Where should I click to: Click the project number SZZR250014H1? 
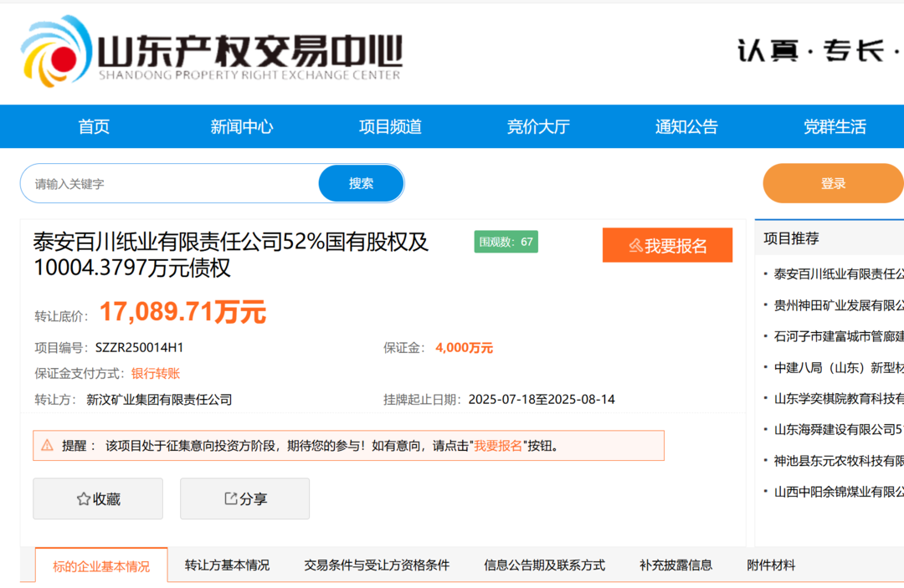pyautogui.click(x=139, y=348)
